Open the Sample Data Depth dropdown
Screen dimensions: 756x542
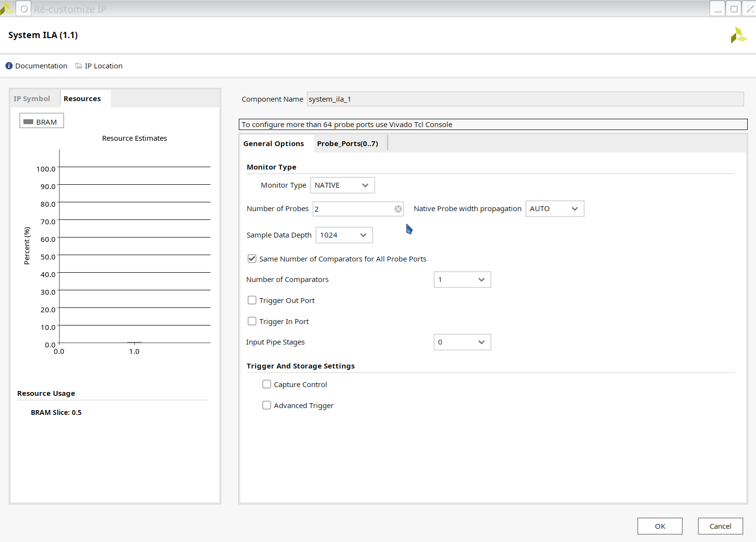[344, 235]
